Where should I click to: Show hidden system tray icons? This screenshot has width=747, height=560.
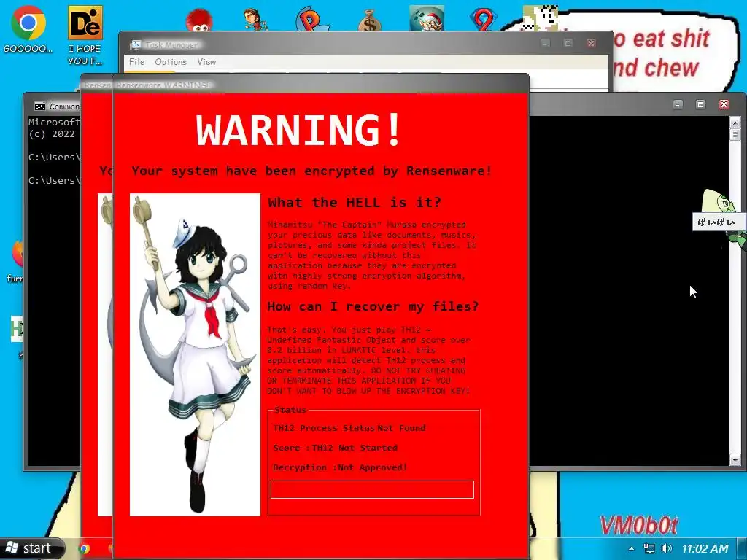point(631,548)
